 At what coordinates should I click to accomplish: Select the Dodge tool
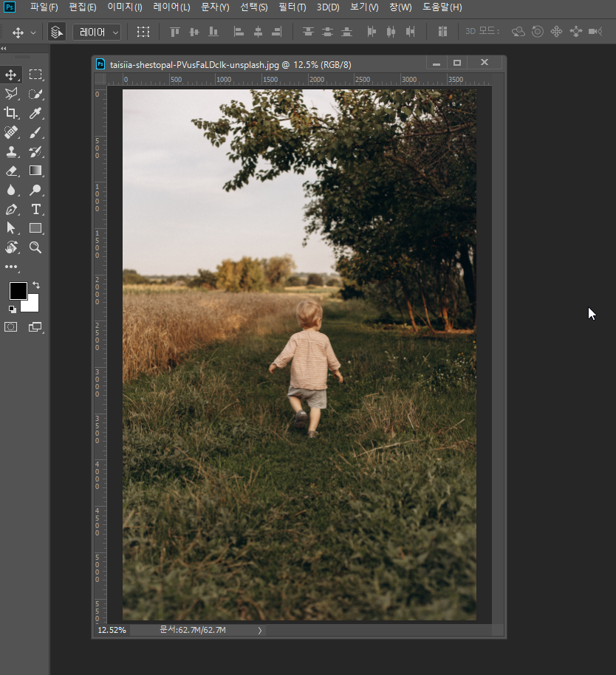[x=35, y=190]
